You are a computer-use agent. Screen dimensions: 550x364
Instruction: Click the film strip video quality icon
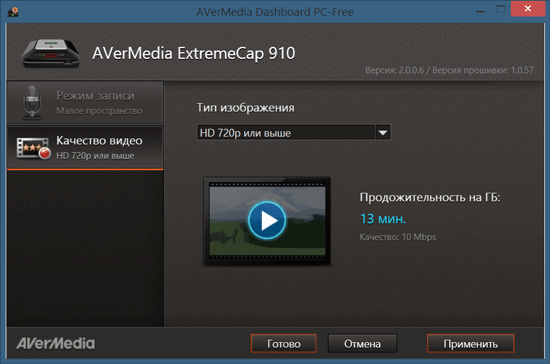(33, 148)
